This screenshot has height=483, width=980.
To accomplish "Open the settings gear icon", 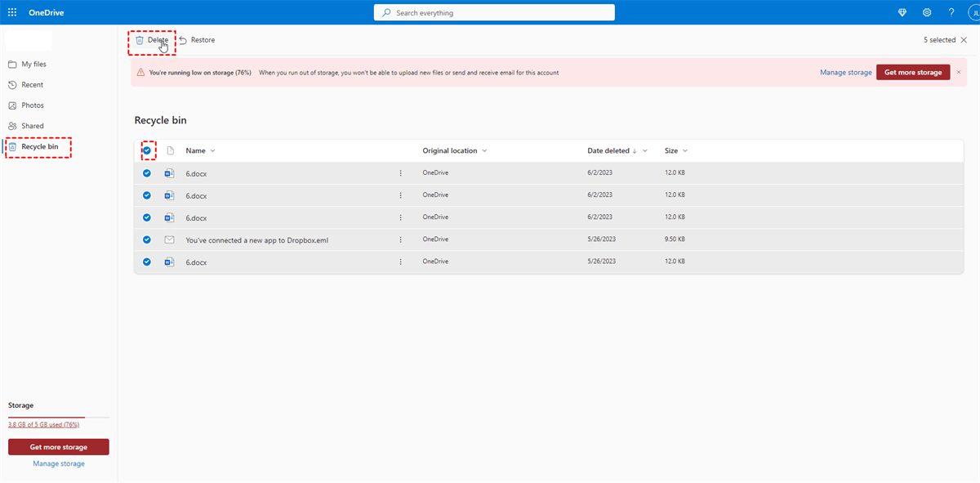I will pos(927,12).
